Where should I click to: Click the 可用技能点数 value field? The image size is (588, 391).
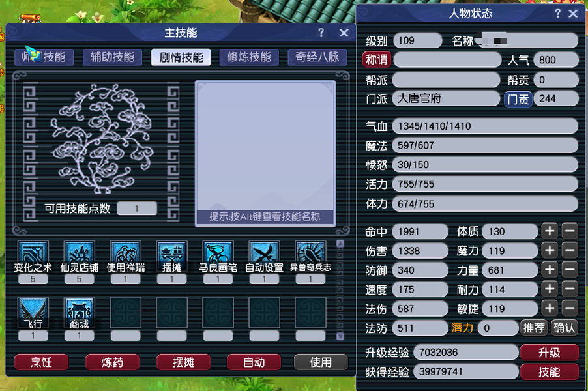point(137,209)
